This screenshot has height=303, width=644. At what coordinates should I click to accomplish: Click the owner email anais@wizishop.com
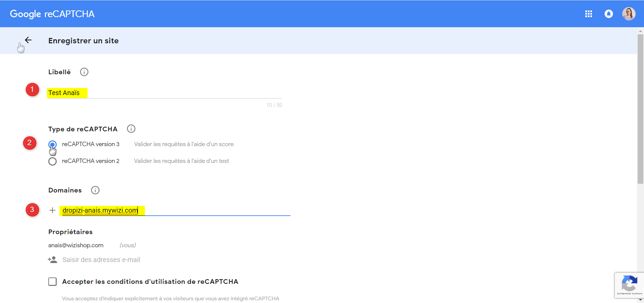[x=76, y=245]
